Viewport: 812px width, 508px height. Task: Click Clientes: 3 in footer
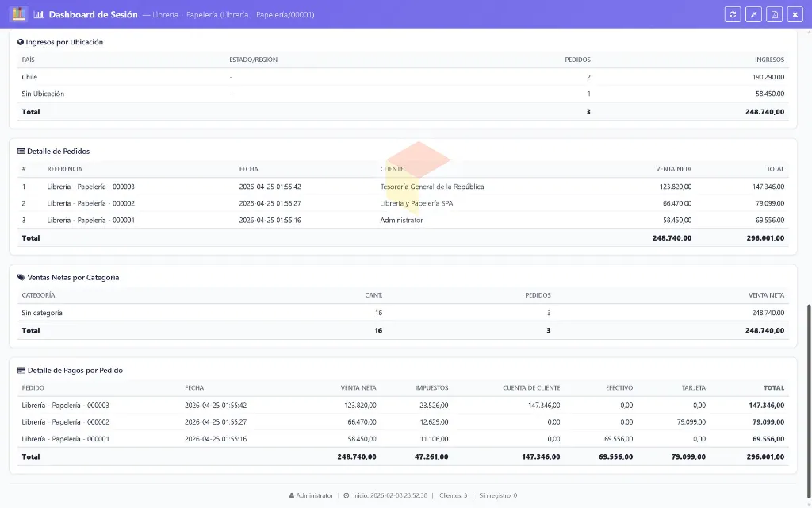click(x=453, y=495)
